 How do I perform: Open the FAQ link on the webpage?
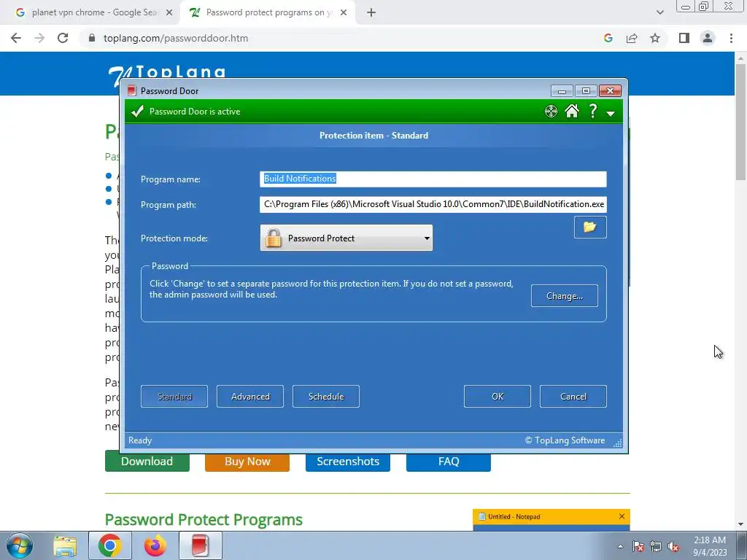pos(449,462)
